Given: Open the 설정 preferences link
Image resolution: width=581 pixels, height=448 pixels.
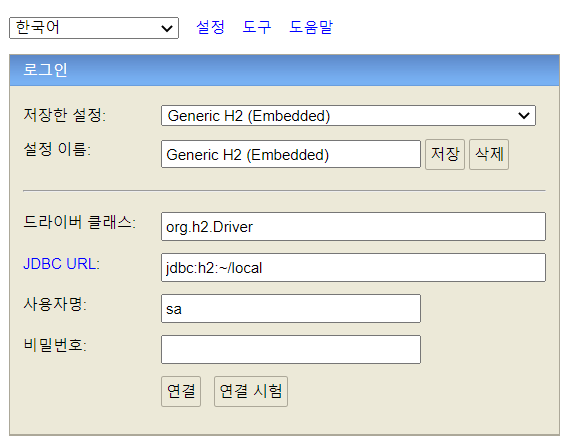Looking at the screenshot, I should pos(210,27).
